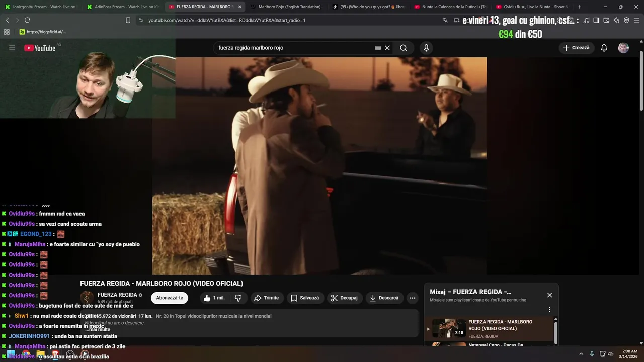644x362 pixels.
Task: Open Mixaj playlist options three dots
Action: [x=549, y=309]
